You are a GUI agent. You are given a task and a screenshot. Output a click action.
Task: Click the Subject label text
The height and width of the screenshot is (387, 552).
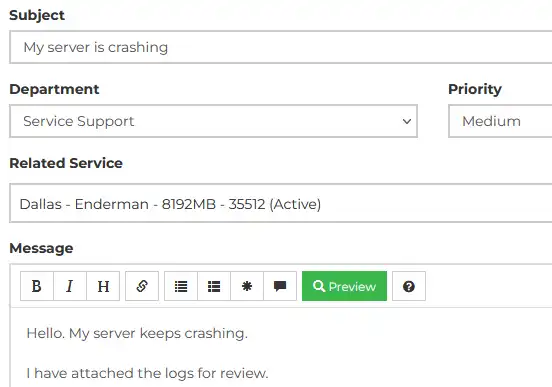(x=37, y=15)
